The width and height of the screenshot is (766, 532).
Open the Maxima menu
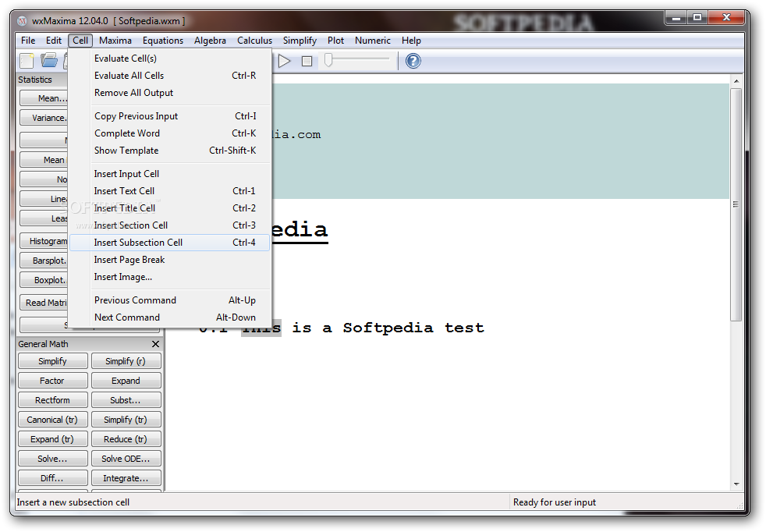(x=115, y=41)
